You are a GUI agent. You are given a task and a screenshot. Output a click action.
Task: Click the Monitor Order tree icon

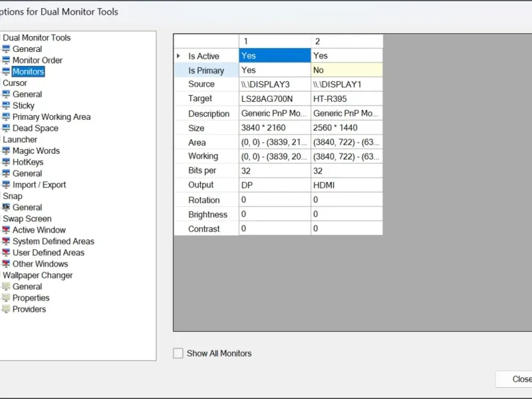pyautogui.click(x=6, y=60)
